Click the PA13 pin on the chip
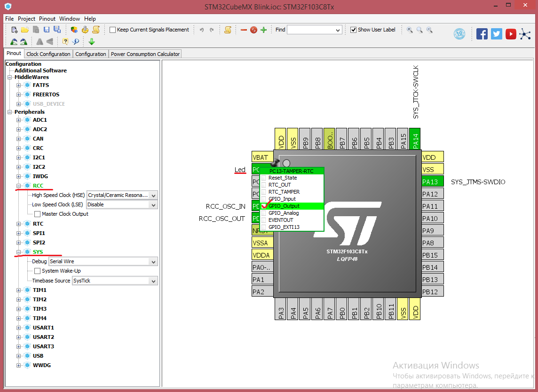 click(x=432, y=182)
